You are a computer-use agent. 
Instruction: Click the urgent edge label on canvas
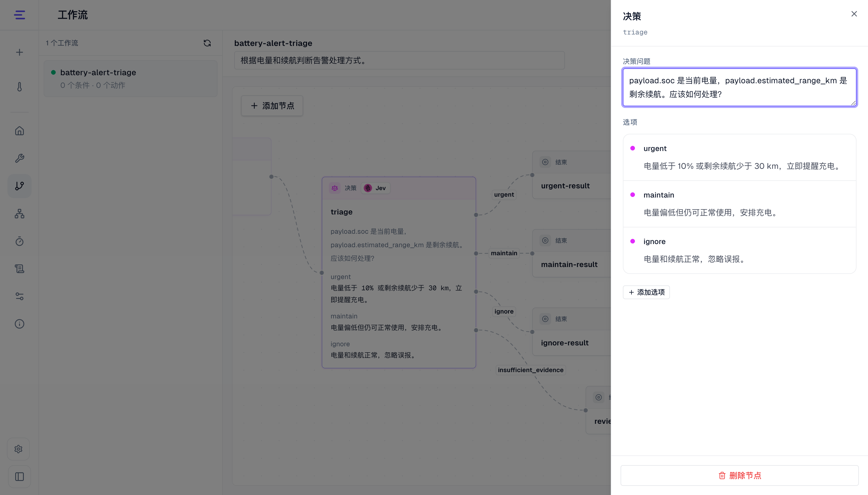(504, 194)
